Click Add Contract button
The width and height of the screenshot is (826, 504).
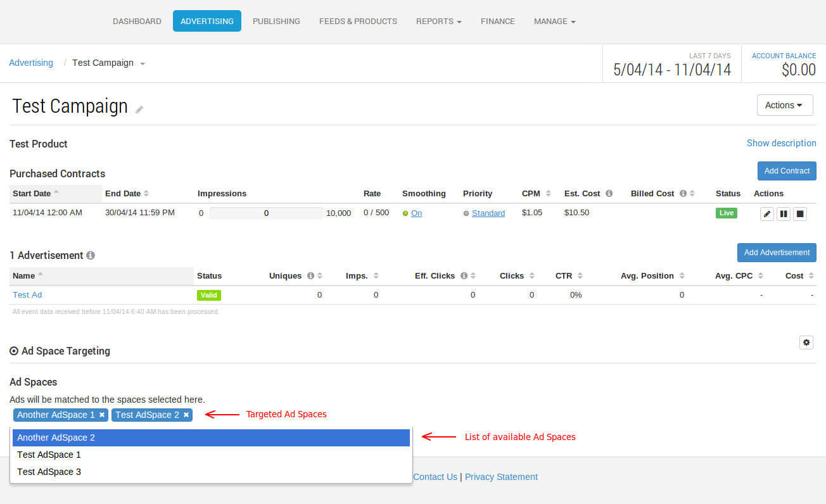pyautogui.click(x=787, y=171)
